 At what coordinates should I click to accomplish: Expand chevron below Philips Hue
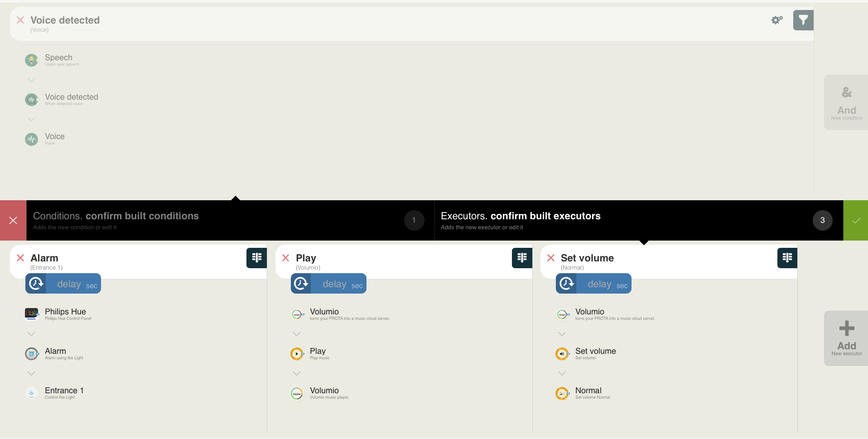[31, 334]
